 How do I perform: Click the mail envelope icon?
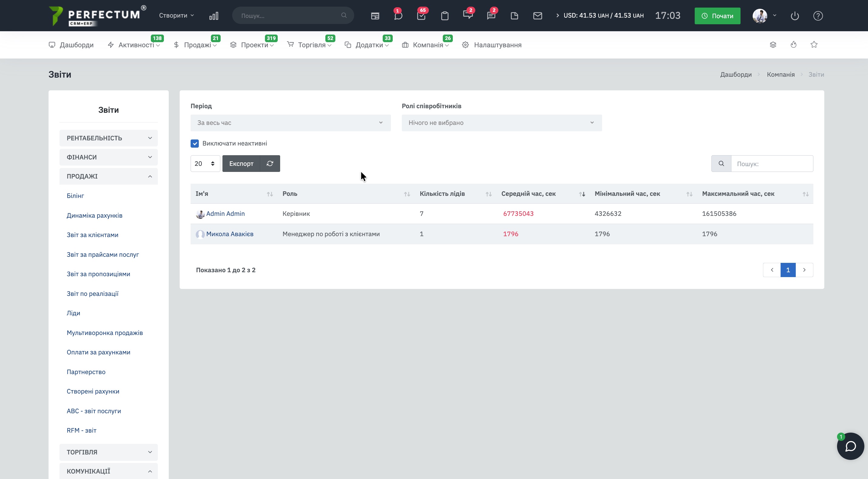click(x=537, y=16)
